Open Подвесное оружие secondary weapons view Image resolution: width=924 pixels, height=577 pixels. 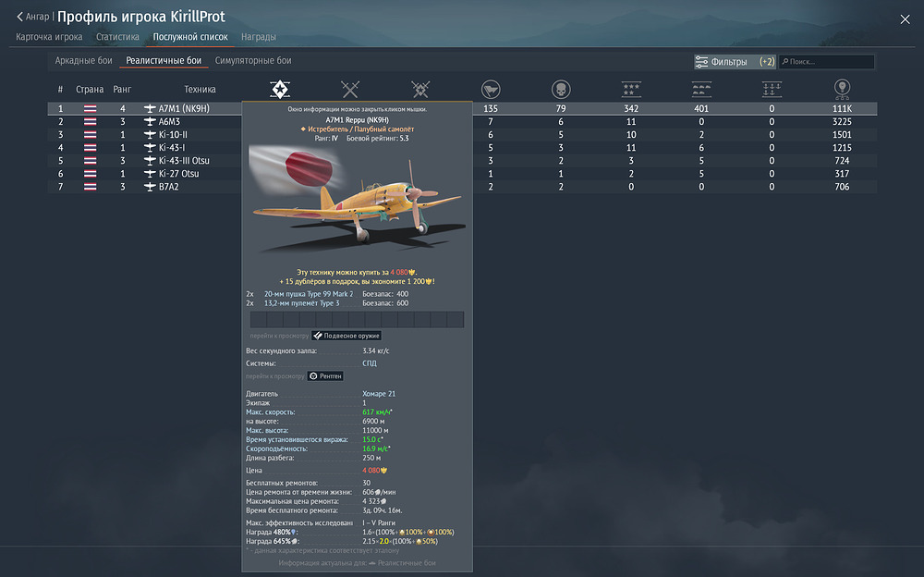coord(346,336)
